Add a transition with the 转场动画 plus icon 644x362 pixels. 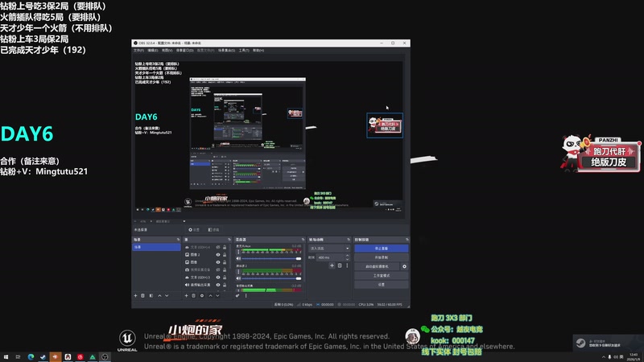332,265
